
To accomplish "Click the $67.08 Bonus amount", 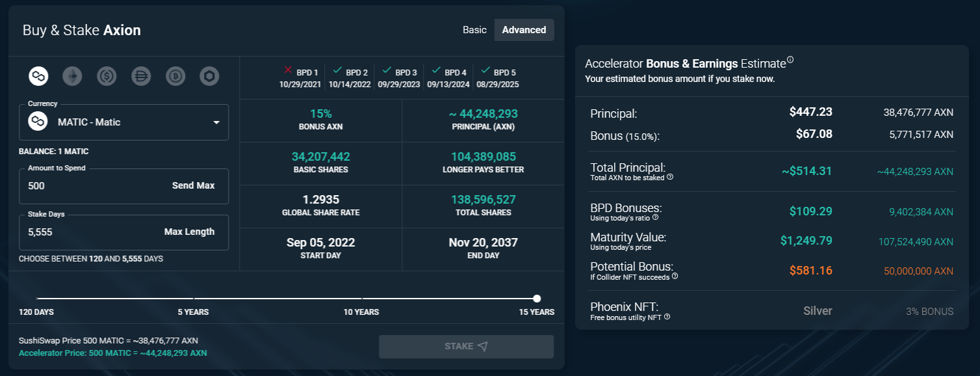I will [x=814, y=134].
